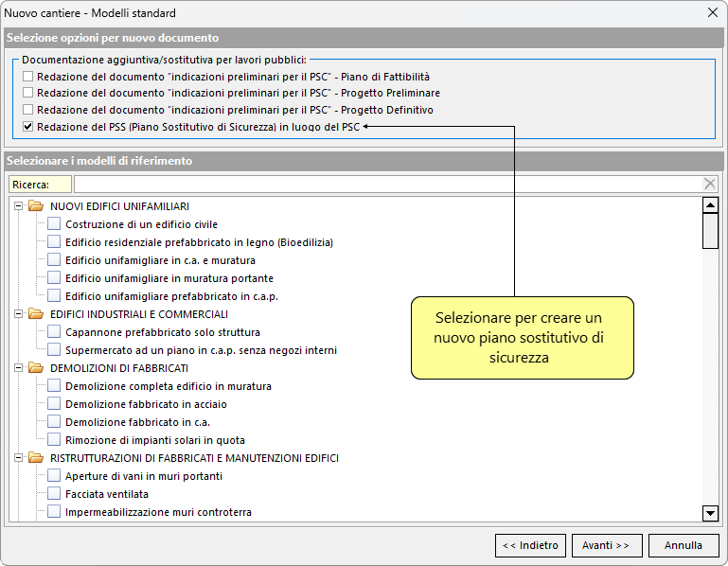This screenshot has width=728, height=566.
Task: Tick the Progetto Preliminare option
Action: coord(28,93)
